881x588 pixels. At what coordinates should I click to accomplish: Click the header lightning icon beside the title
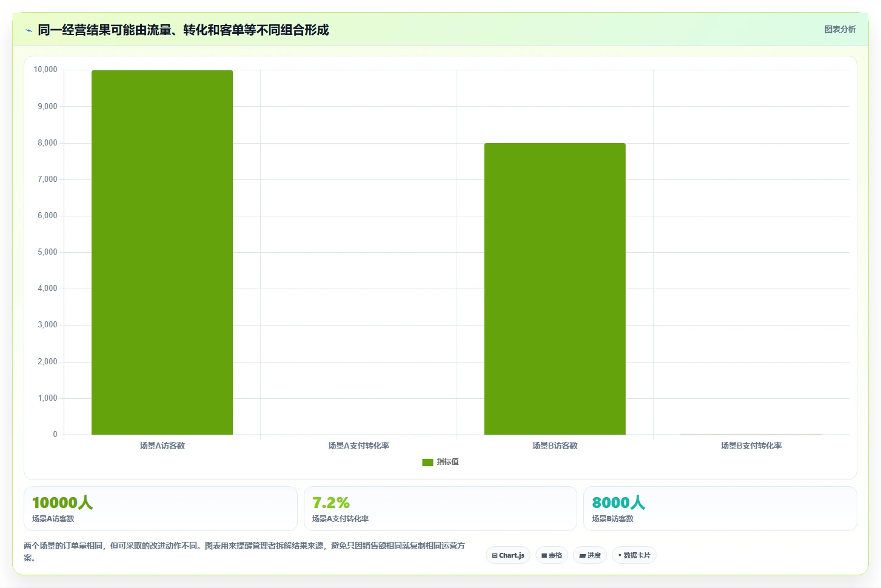coord(28,30)
